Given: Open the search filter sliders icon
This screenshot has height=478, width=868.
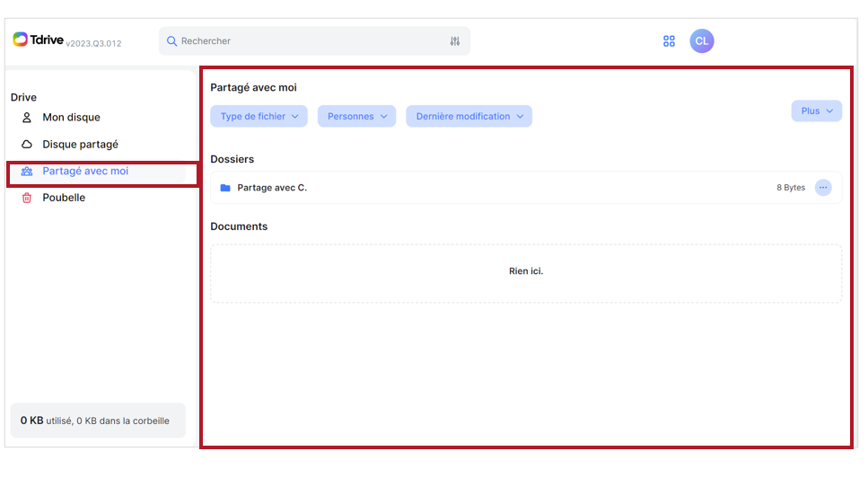Looking at the screenshot, I should click(455, 41).
